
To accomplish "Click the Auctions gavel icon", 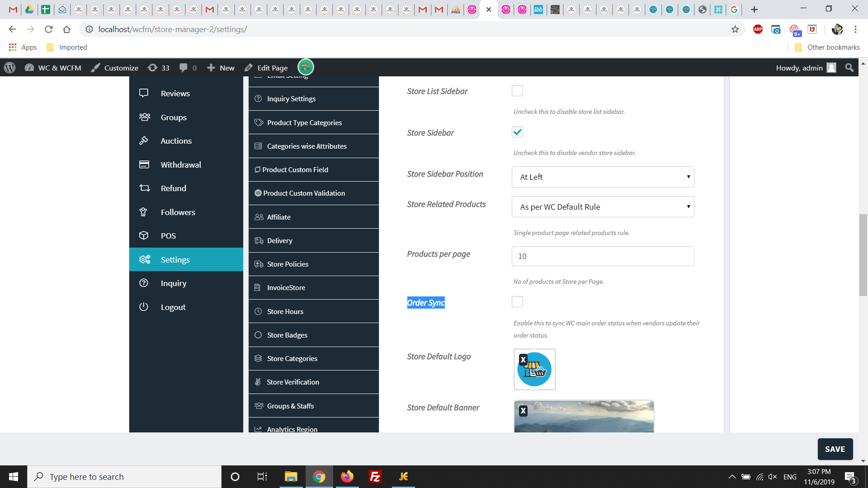I will (x=144, y=141).
